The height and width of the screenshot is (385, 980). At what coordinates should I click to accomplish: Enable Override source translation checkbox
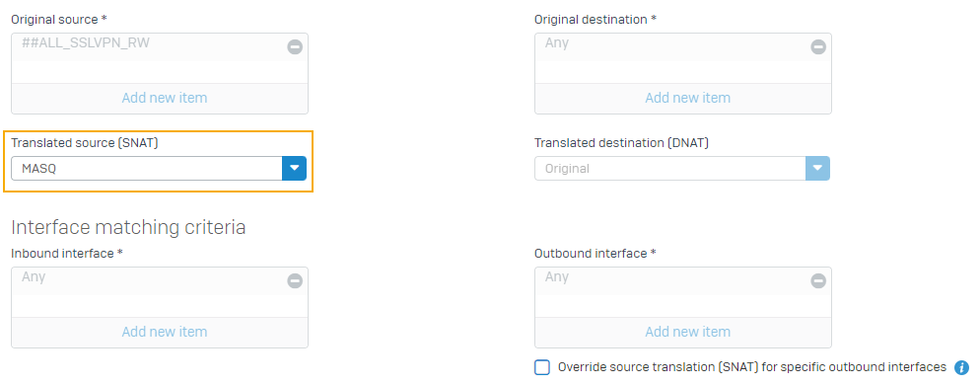(x=542, y=367)
